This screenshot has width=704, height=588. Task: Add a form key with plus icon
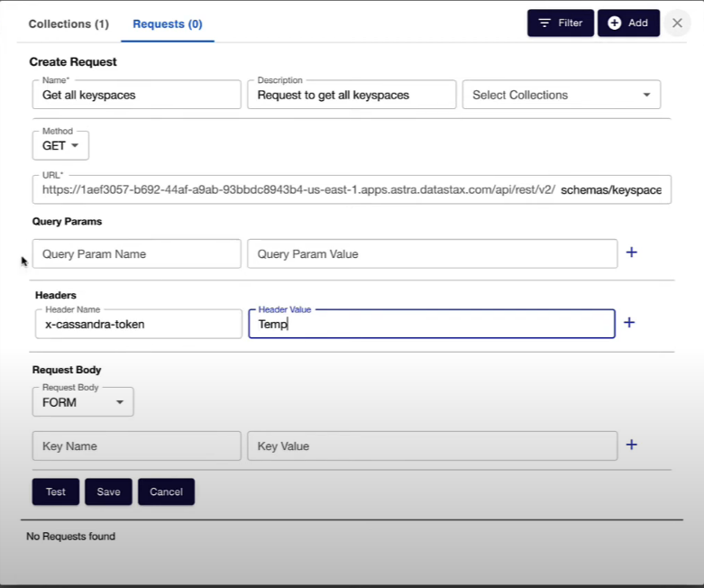click(631, 445)
